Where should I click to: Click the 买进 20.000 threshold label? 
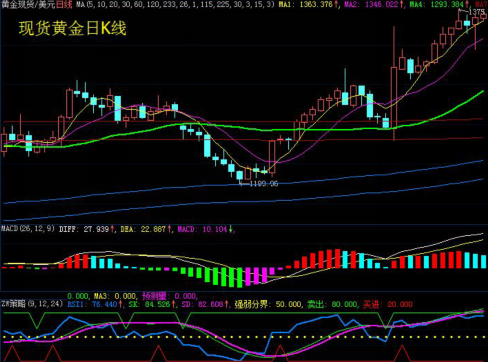388,304
